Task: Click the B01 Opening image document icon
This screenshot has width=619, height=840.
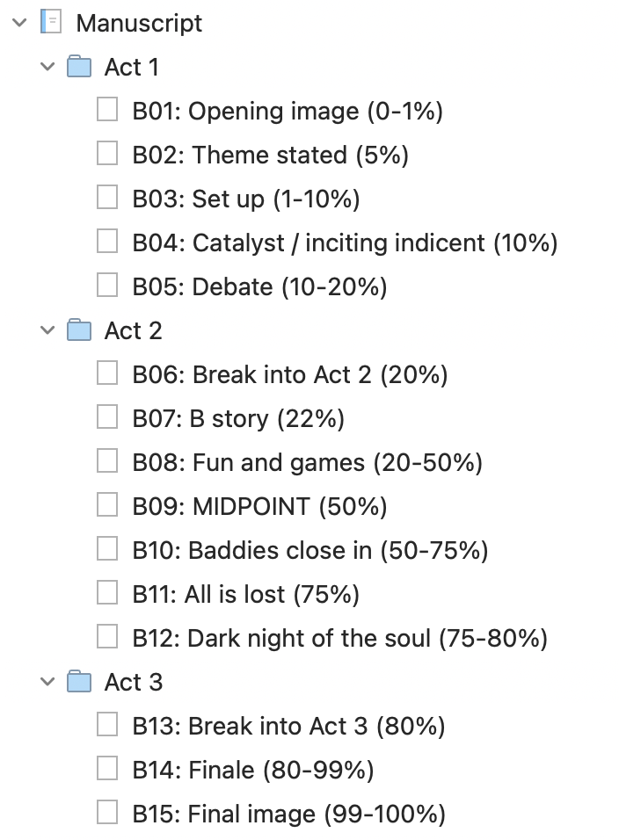Action: (x=107, y=109)
